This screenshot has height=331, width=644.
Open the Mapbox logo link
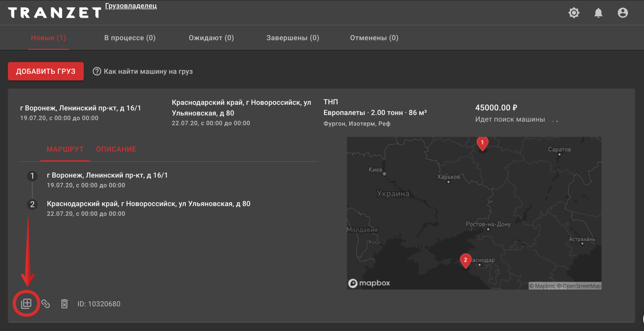click(369, 283)
